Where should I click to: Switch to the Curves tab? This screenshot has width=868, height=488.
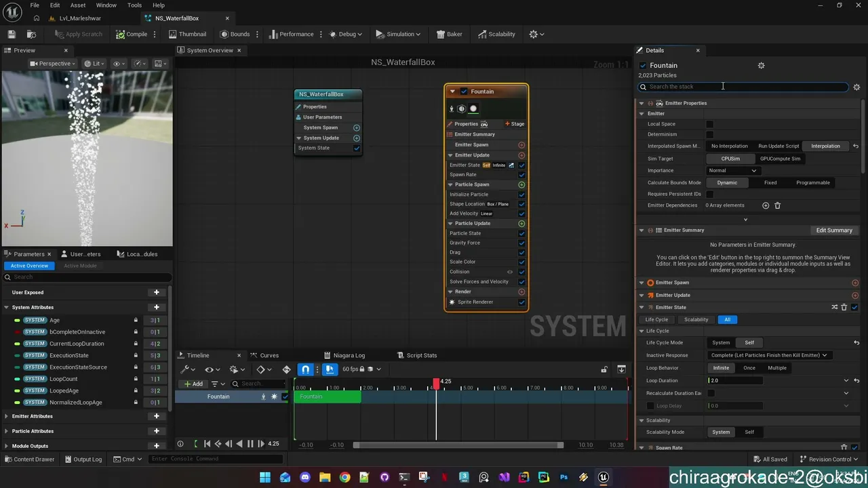click(269, 355)
